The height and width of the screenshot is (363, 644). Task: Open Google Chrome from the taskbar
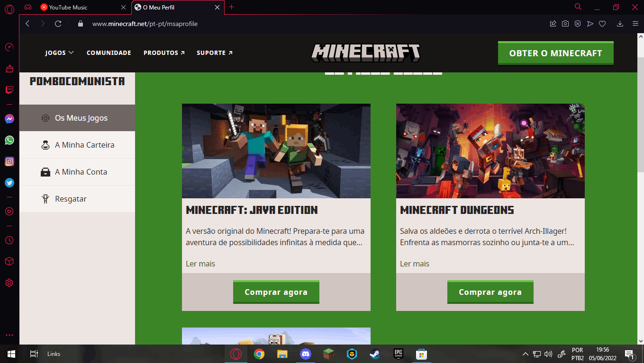(259, 354)
